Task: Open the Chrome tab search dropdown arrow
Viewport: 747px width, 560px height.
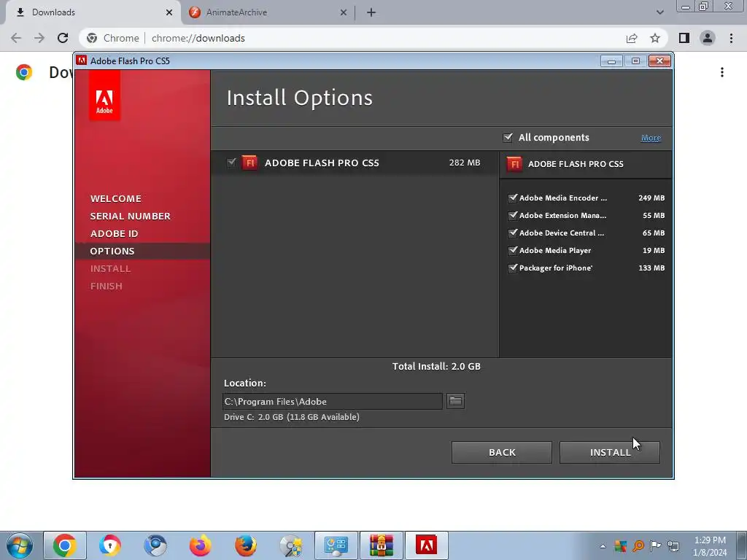Action: pyautogui.click(x=659, y=12)
